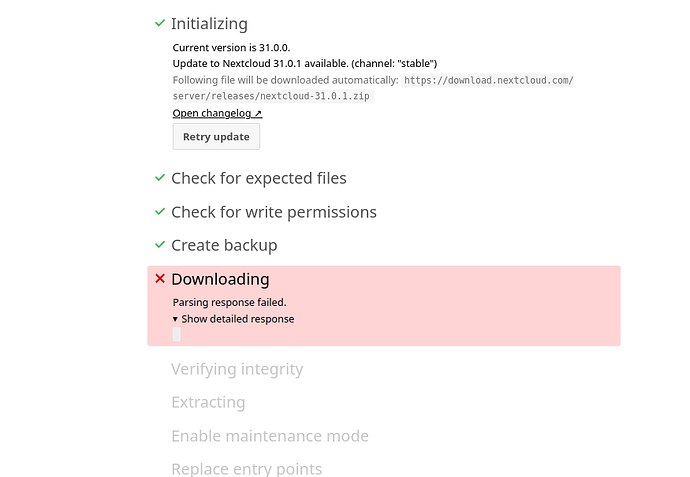Click the checkmark next to Check for write permissions
Viewport: 690px width, 477px height.
(160, 212)
